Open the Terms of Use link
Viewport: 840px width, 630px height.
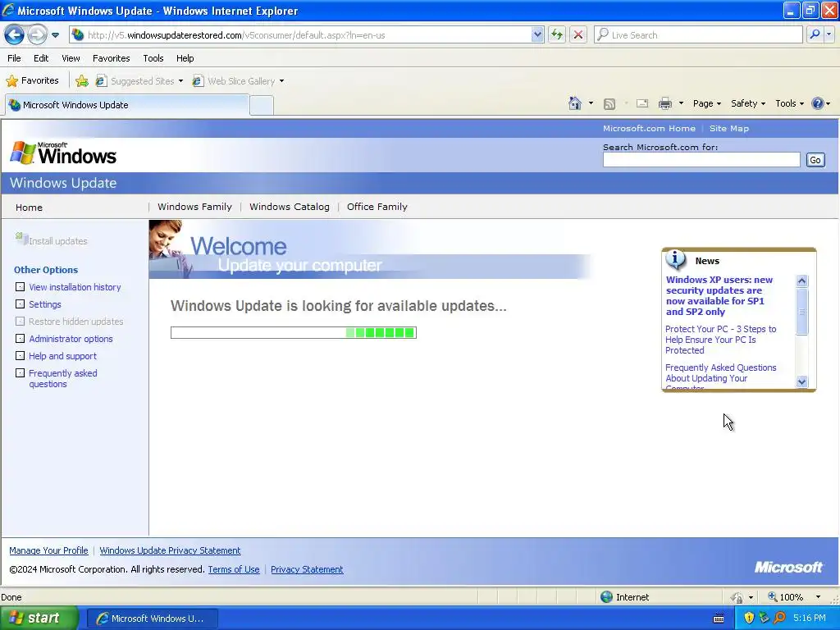(234, 569)
